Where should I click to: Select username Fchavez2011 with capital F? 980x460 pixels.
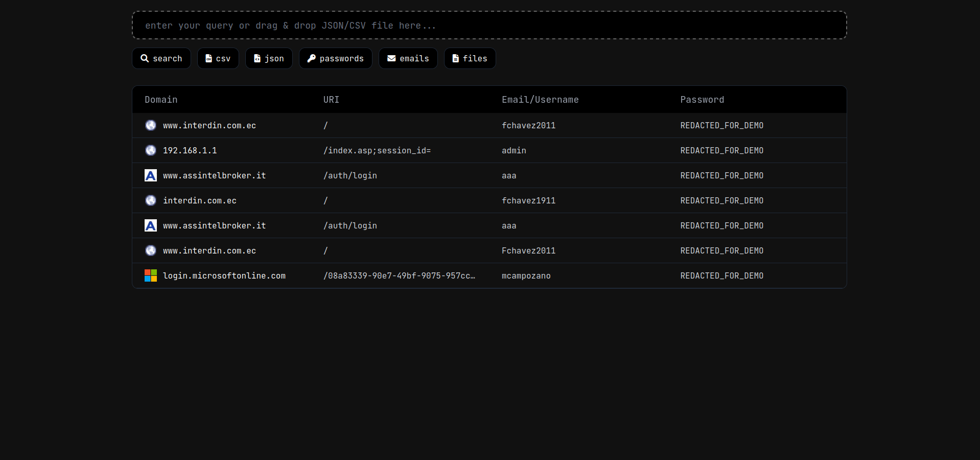click(528, 250)
